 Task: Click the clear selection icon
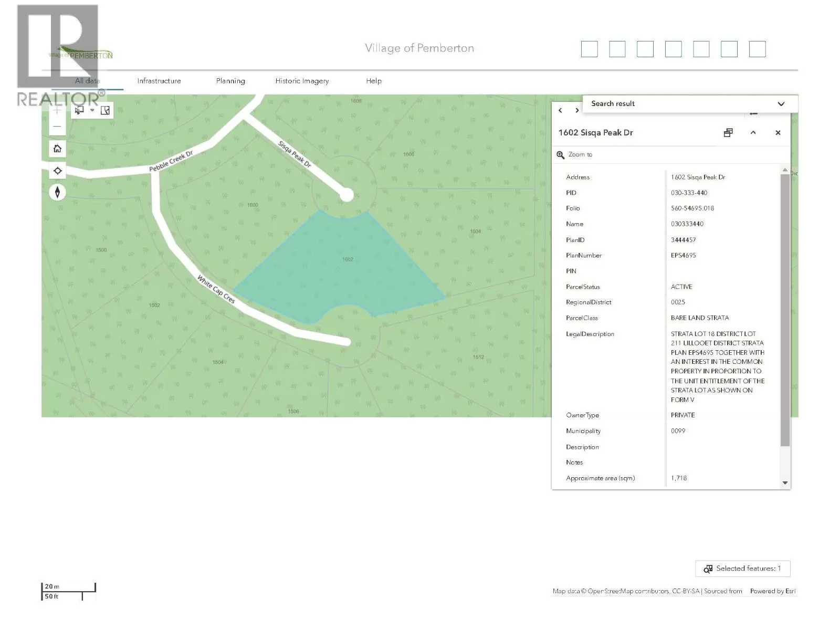pos(105,110)
